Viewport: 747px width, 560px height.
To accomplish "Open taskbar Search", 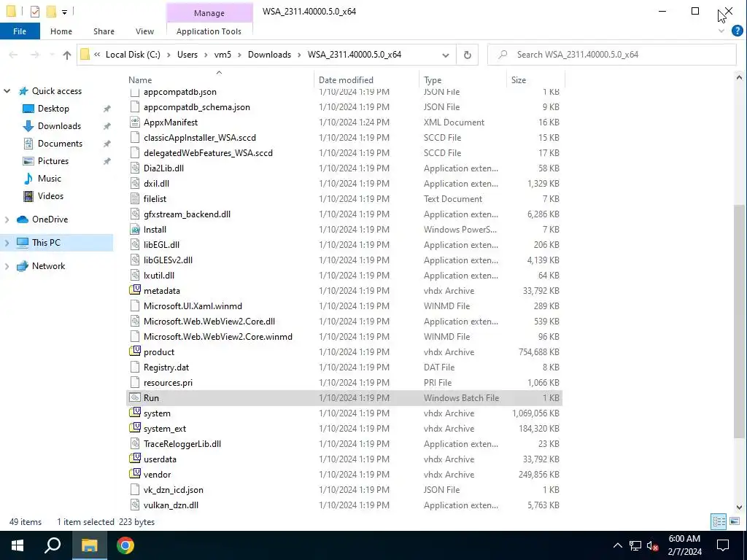I will 53,545.
